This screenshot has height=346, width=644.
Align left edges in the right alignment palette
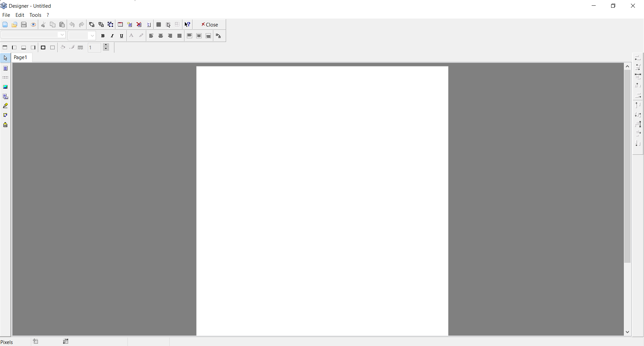point(638,58)
